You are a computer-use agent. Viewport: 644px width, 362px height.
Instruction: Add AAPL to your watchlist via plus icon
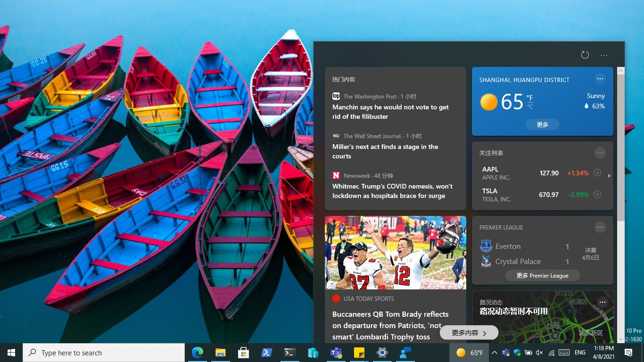coord(597,173)
